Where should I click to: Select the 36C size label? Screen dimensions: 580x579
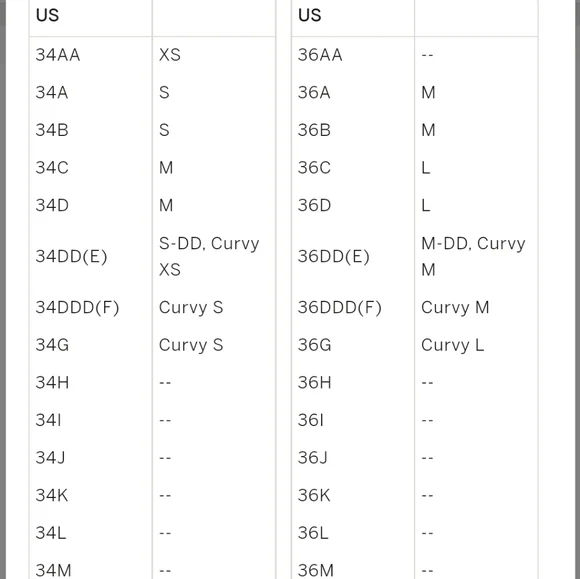point(314,168)
